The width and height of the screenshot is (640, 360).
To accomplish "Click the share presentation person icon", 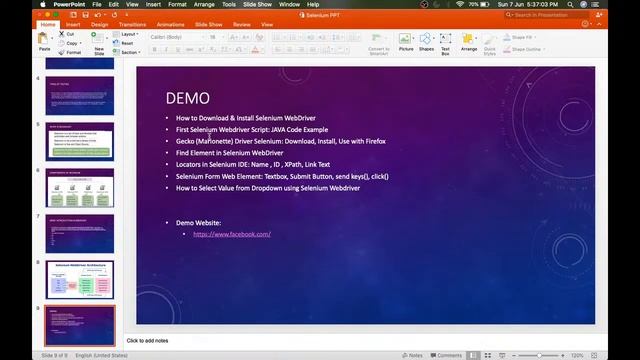I will pyautogui.click(x=599, y=15).
